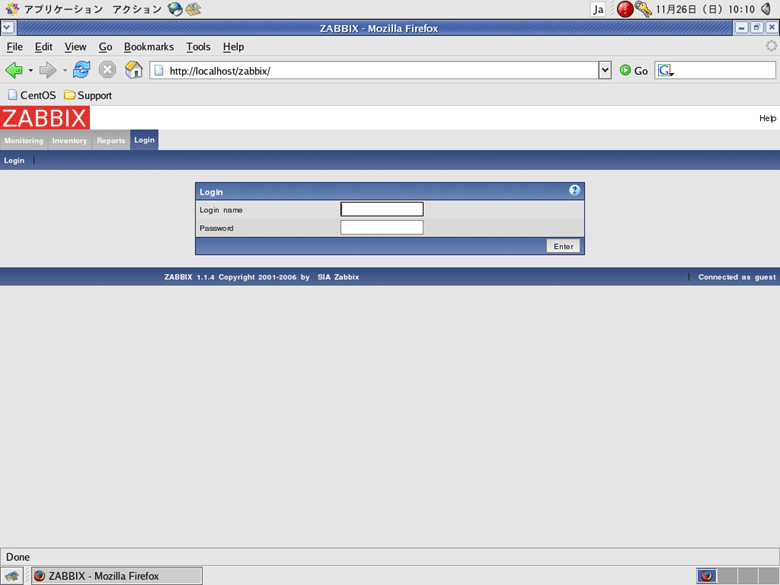Expand the URL bar history dropdown
The image size is (780, 585).
605,70
